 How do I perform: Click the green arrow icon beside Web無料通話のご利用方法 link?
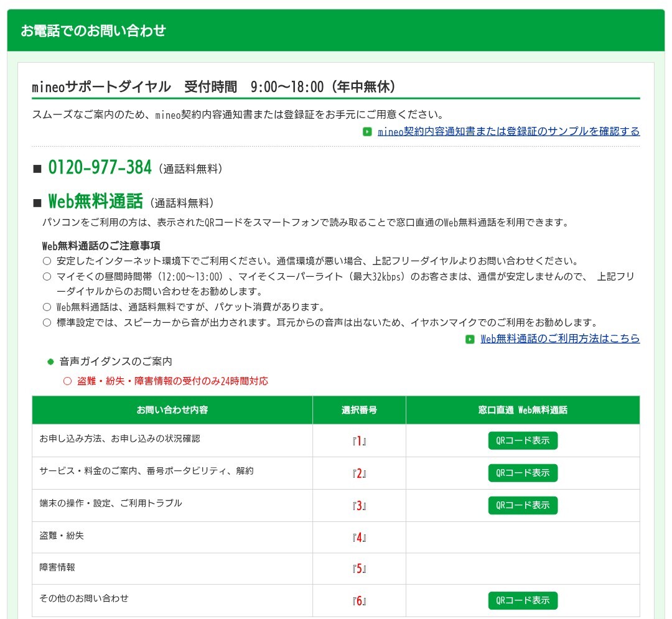tap(470, 339)
